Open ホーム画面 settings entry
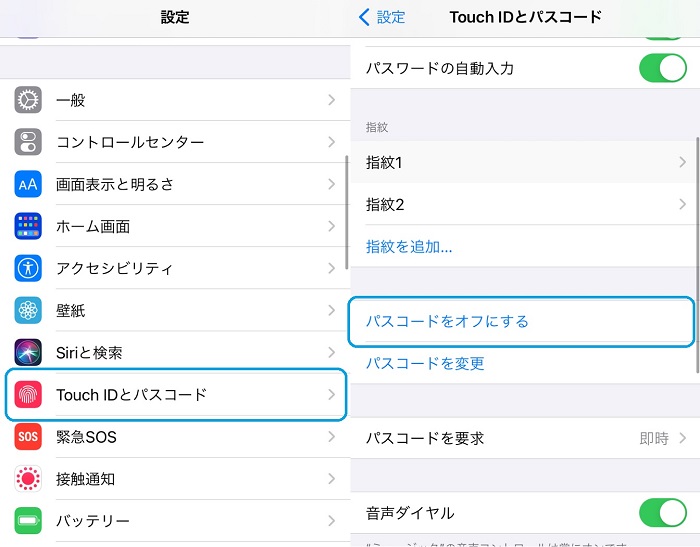Viewport: 700px width, 547px height. (175, 226)
